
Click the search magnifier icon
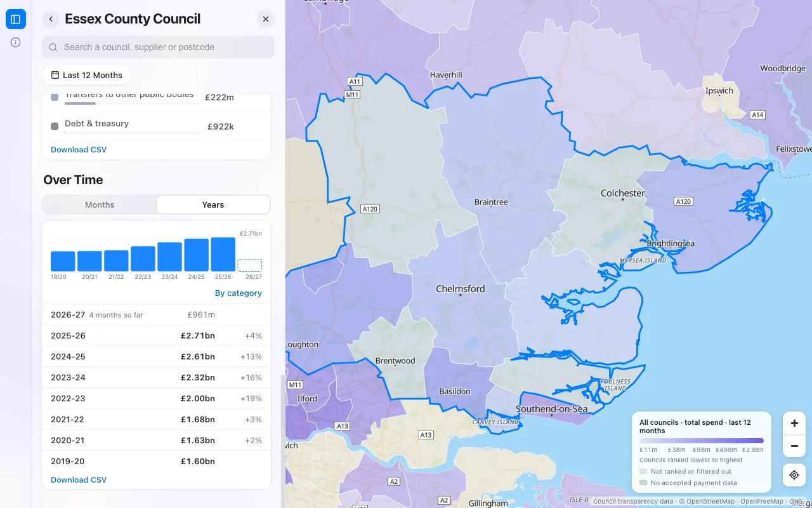click(53, 47)
